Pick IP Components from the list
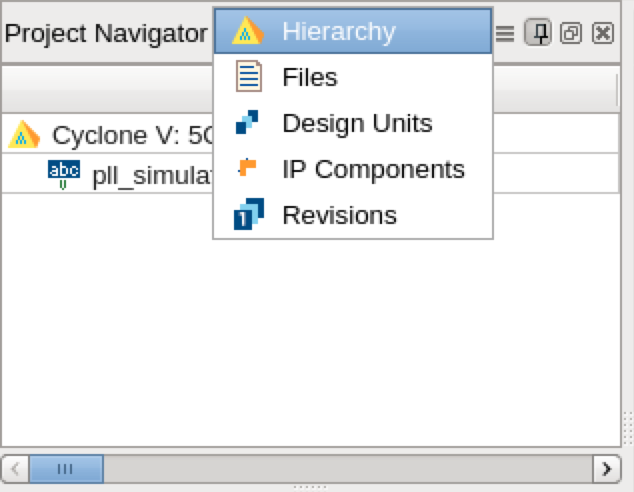The image size is (634, 492). coord(353,169)
